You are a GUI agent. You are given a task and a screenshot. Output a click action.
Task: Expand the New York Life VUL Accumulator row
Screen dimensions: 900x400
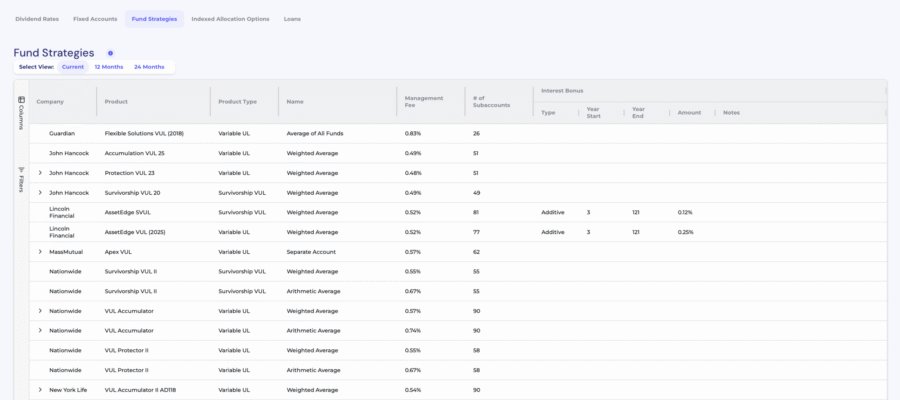[x=40, y=390]
